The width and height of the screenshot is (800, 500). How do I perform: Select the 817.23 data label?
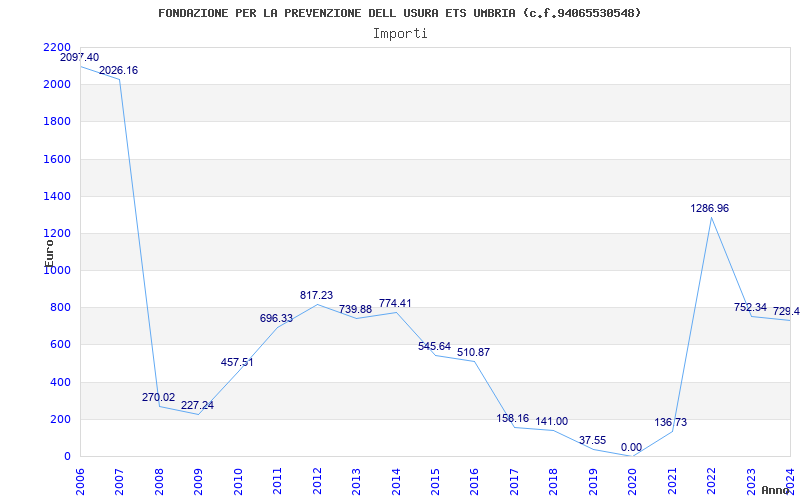point(316,295)
